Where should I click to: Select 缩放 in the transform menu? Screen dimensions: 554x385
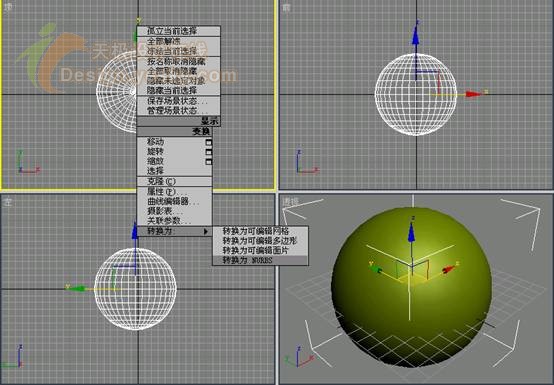point(175,161)
